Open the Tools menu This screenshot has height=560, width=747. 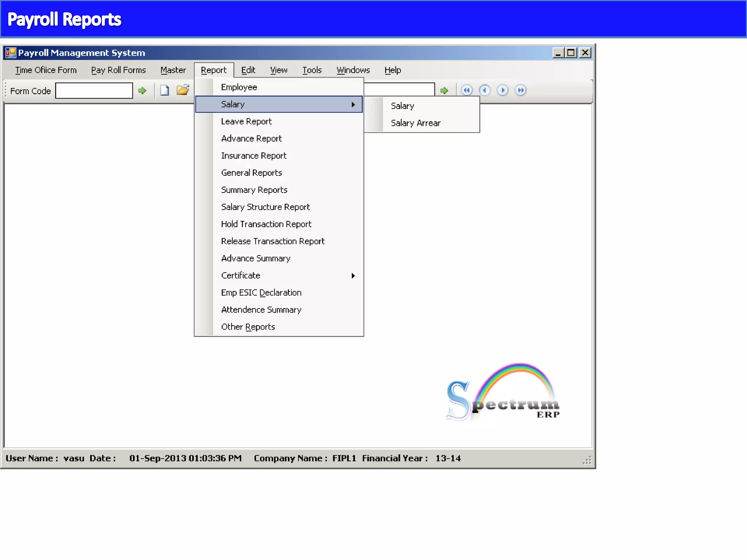point(312,70)
